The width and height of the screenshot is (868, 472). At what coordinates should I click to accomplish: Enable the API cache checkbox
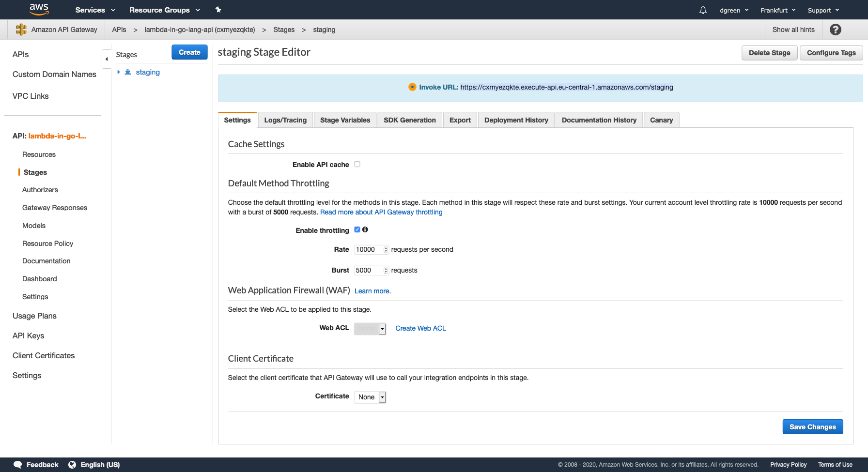point(357,164)
